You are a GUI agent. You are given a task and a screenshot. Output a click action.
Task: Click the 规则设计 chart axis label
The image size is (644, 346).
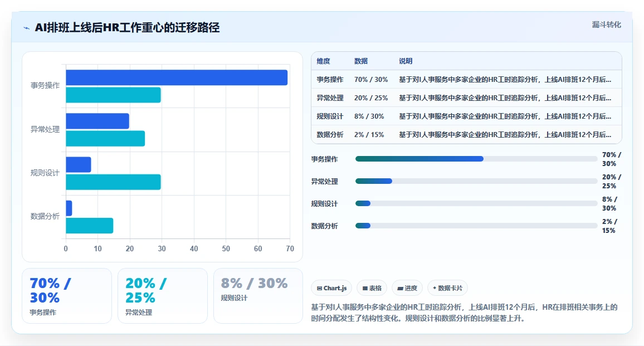tap(45, 173)
